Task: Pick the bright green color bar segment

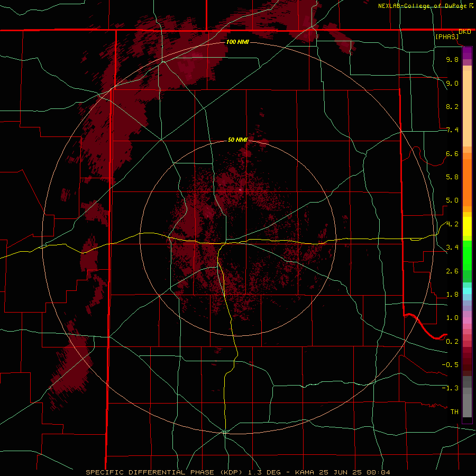Action: click(x=467, y=255)
